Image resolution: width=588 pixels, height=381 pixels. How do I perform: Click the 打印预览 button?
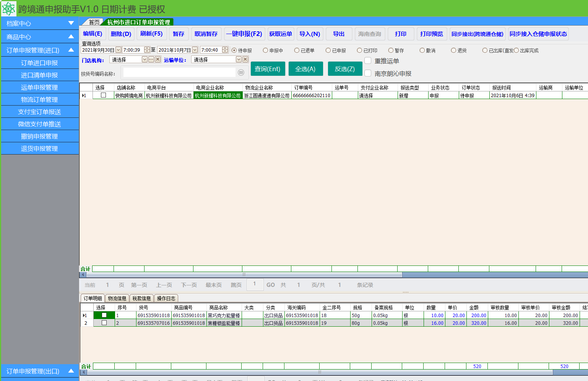(x=431, y=34)
